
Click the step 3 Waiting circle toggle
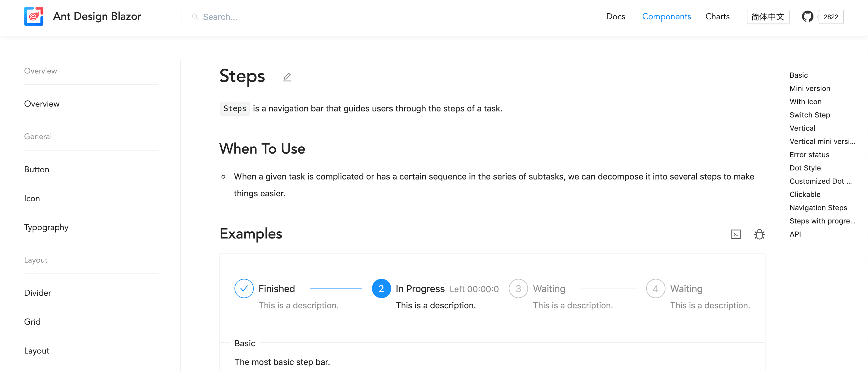517,288
